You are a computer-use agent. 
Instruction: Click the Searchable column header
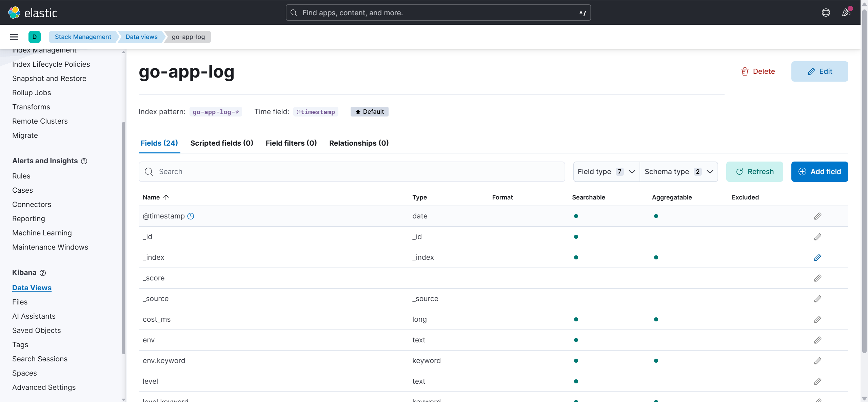(589, 197)
